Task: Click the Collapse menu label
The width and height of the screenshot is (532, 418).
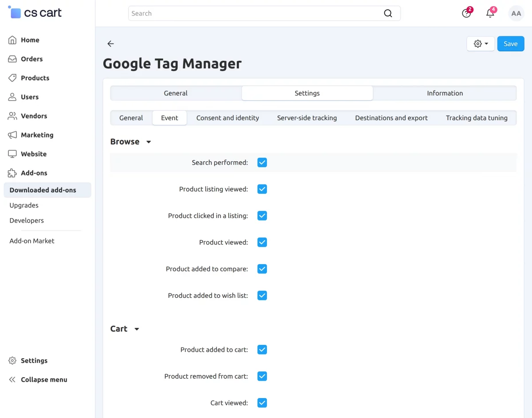Action: 44,380
